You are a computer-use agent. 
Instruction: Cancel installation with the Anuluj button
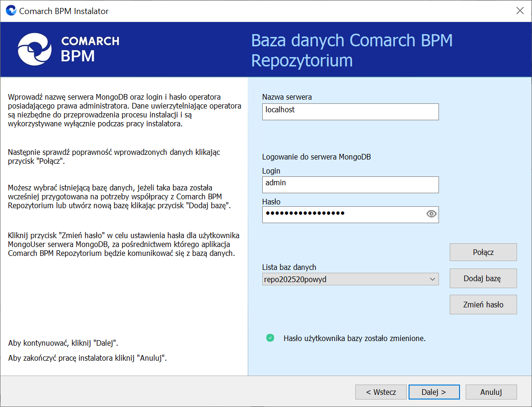(x=491, y=392)
